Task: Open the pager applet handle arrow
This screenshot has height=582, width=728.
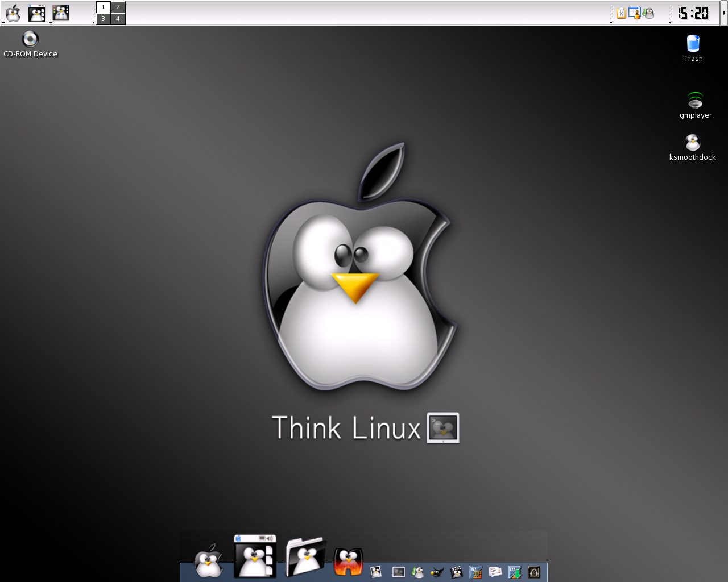Action: [93, 22]
